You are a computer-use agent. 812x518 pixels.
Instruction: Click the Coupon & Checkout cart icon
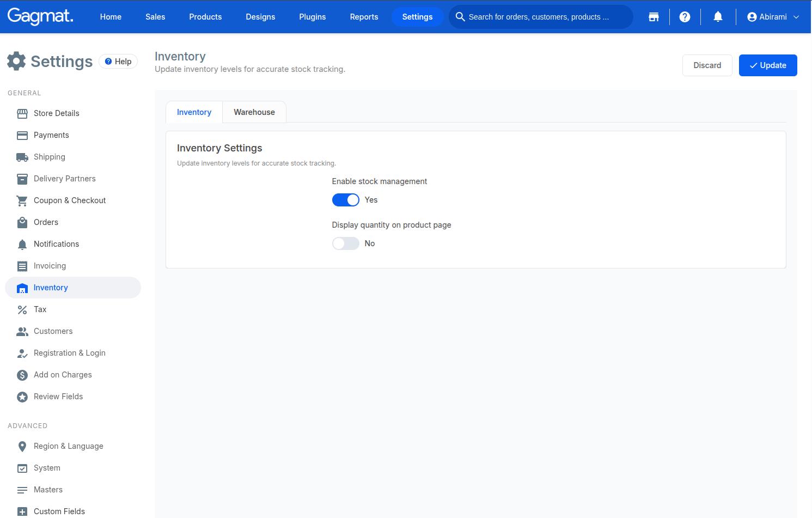coord(22,200)
